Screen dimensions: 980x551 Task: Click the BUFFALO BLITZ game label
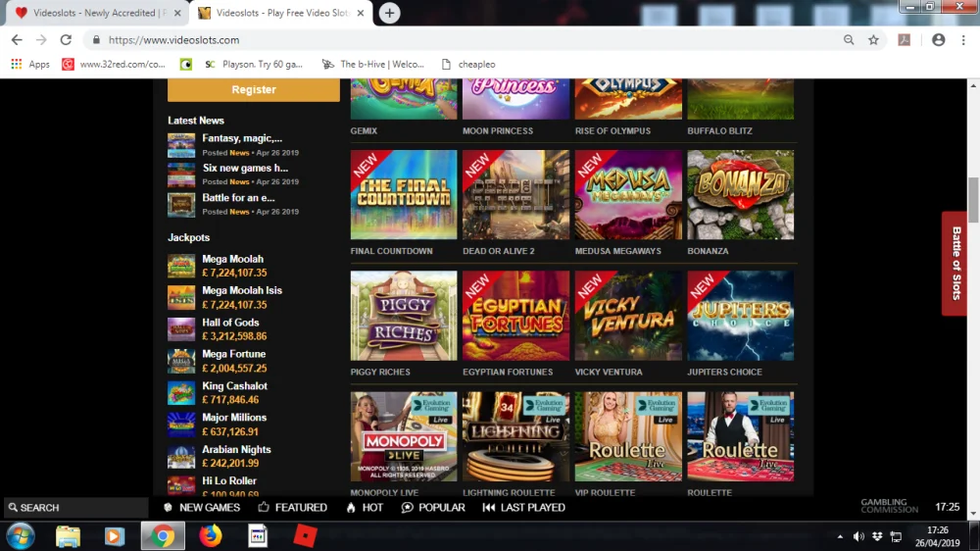coord(719,130)
